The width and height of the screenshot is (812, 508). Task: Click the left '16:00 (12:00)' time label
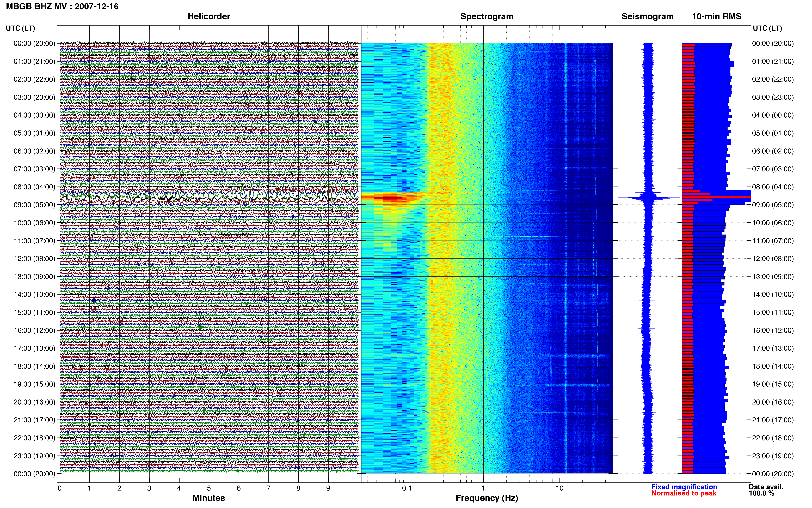coord(34,330)
